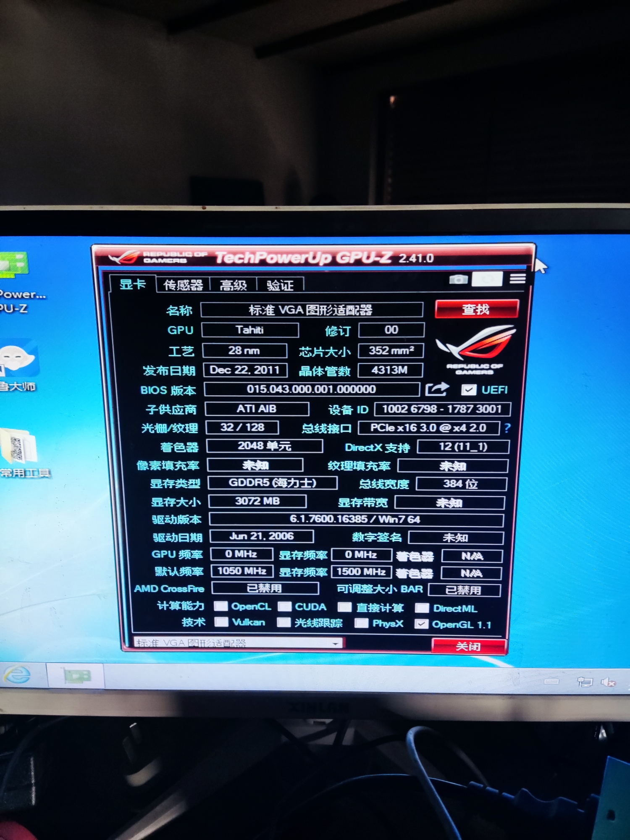630x840 pixels.
Task: Click the 1500 MHz default memory clock
Action: click(362, 572)
